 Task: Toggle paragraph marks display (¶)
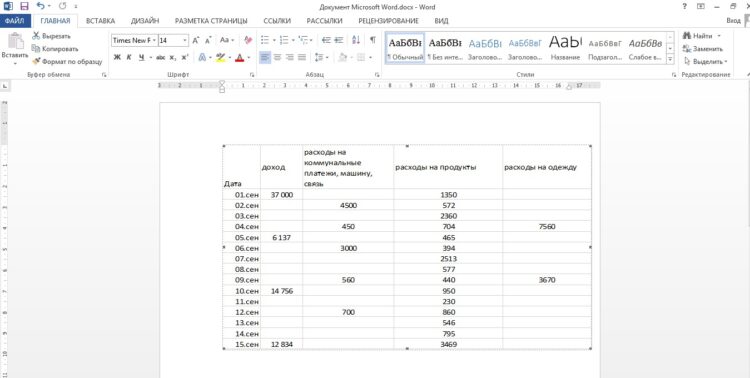(373, 40)
